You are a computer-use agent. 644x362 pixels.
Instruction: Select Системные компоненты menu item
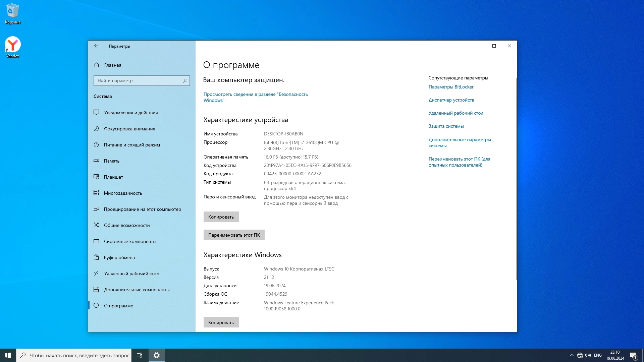(x=130, y=241)
